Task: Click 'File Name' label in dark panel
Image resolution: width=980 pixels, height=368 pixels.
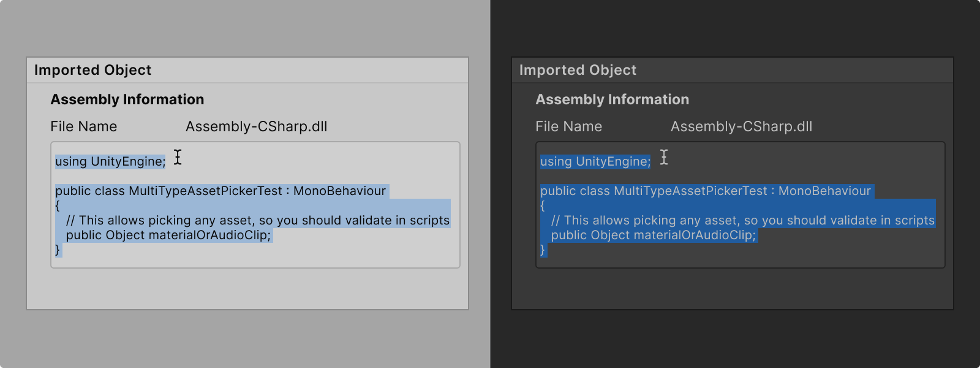Action: coord(568,126)
